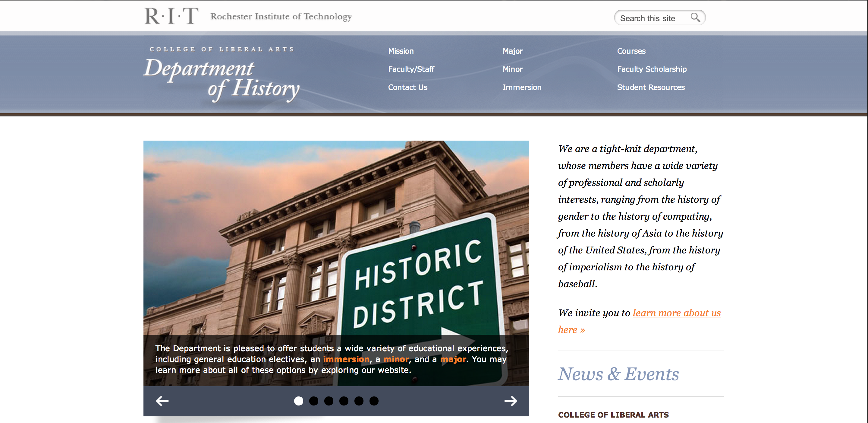The image size is (868, 423).
Task: Click the search magnifying glass icon
Action: [x=695, y=17]
